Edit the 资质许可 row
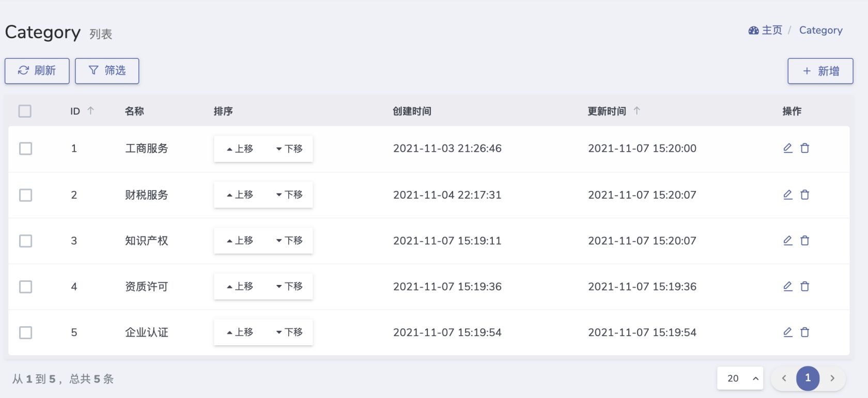 coord(788,286)
